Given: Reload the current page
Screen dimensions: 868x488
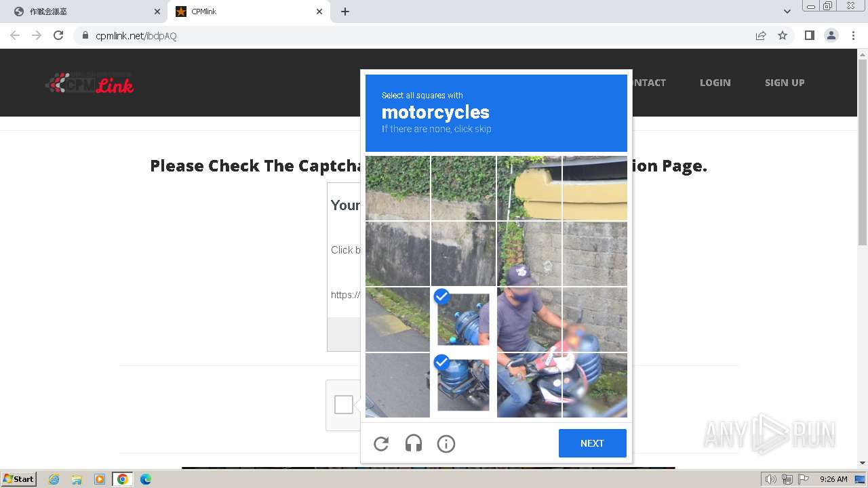Looking at the screenshot, I should pyautogui.click(x=58, y=35).
